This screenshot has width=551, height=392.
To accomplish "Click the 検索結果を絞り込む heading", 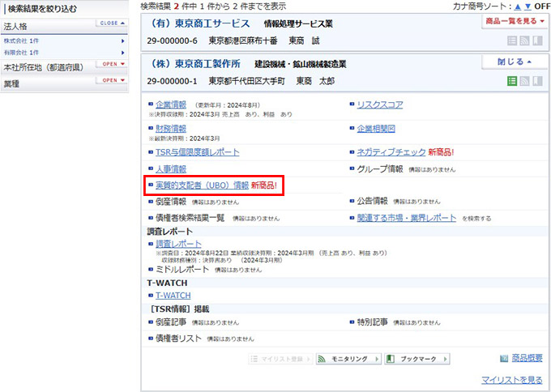I will click(42, 9).
